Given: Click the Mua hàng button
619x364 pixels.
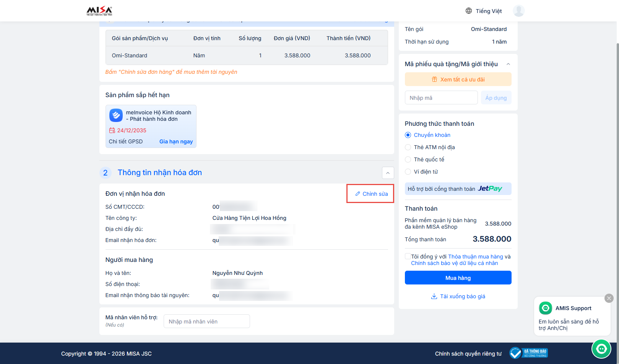Looking at the screenshot, I should (x=458, y=278).
